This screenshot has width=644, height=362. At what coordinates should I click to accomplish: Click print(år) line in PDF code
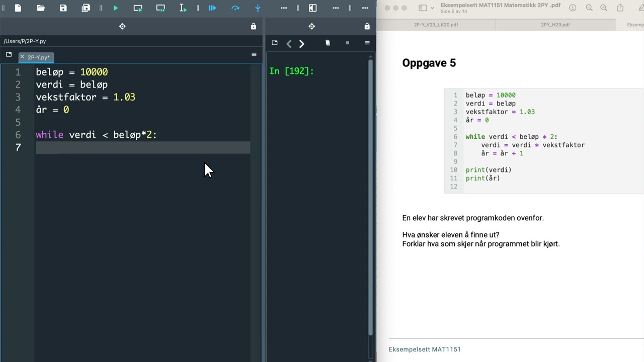tap(482, 178)
